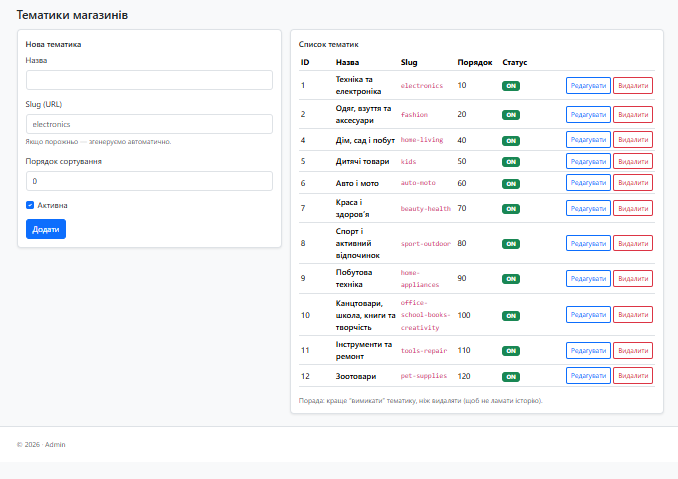Delete the kids theme row

633,161
